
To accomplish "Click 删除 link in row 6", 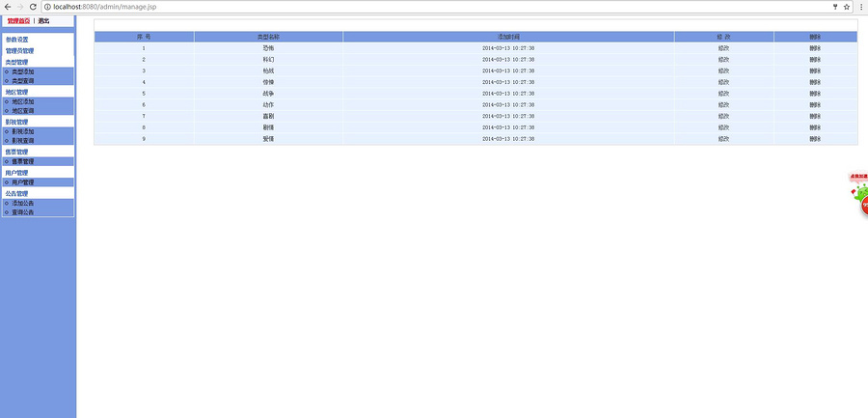I will coord(815,105).
